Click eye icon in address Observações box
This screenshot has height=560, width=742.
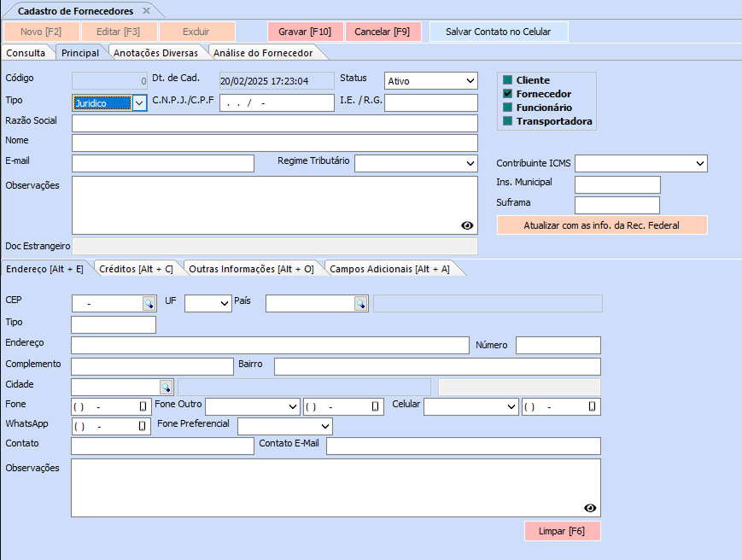pyautogui.click(x=590, y=508)
